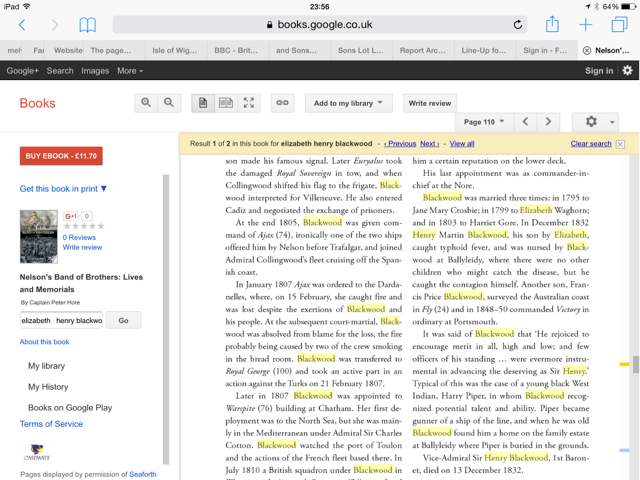Switch to two-page view icon
Viewport: 640px width, 480px height.
point(226,103)
